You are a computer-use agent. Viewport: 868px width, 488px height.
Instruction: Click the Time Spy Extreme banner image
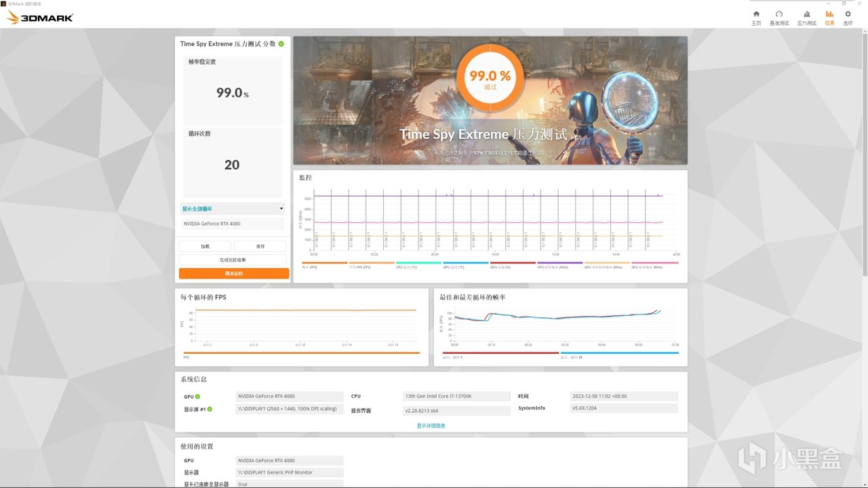[x=490, y=100]
